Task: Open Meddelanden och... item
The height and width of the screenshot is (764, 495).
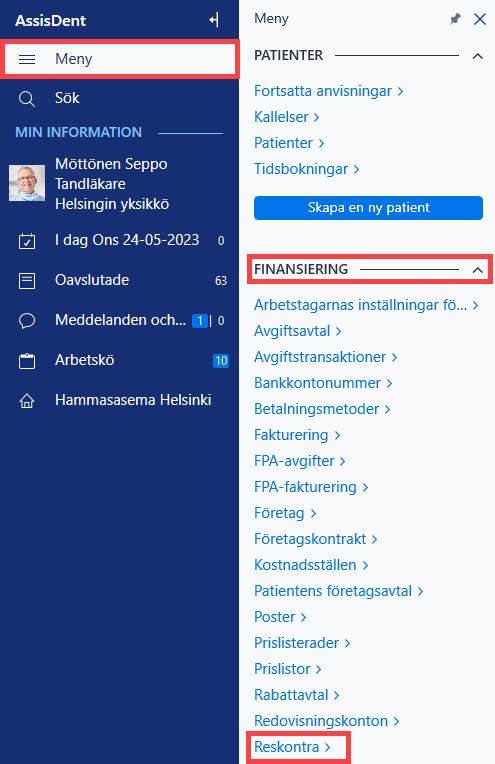Action: click(x=119, y=321)
